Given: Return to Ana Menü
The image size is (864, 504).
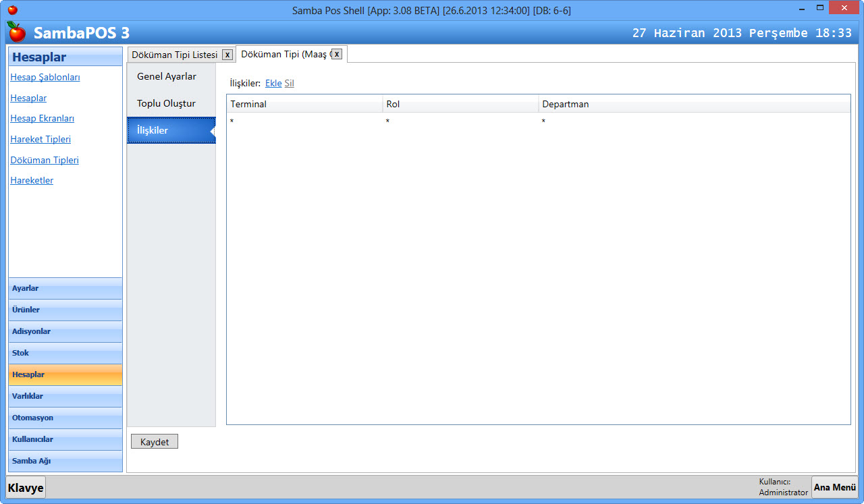Looking at the screenshot, I should pos(834,487).
